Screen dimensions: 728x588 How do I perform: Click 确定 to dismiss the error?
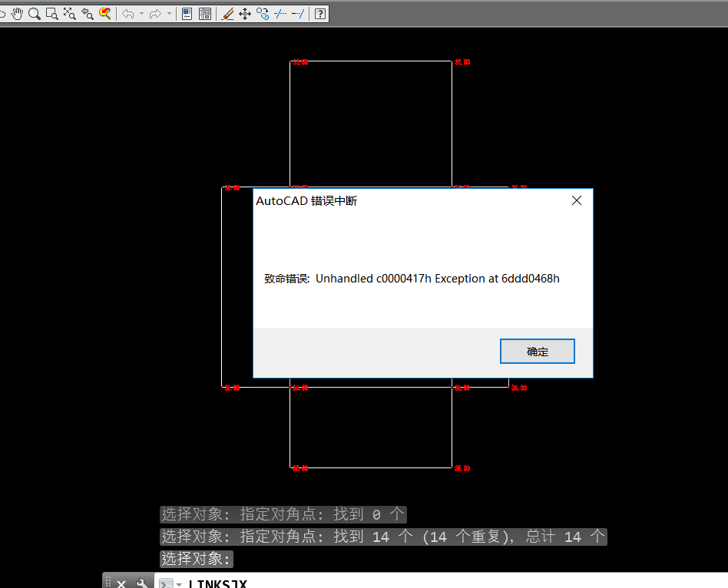tap(537, 352)
